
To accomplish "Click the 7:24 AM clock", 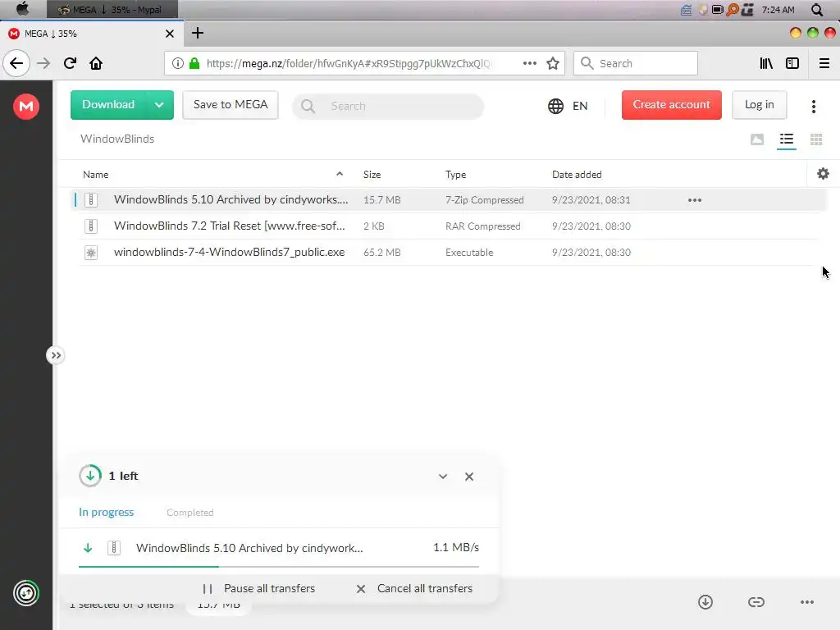I will (778, 10).
